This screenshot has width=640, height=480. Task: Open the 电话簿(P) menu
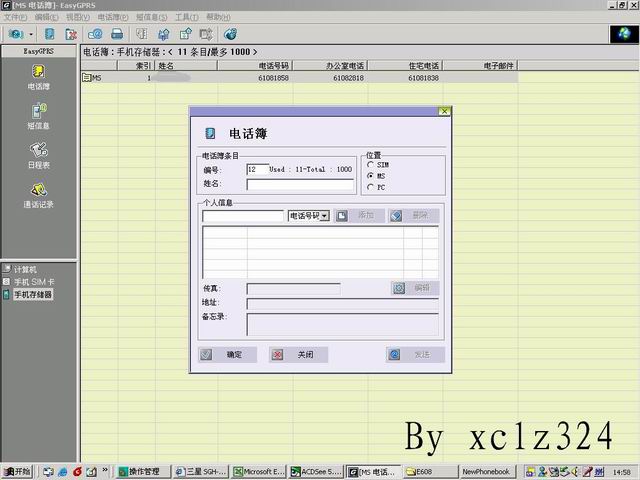pyautogui.click(x=113, y=17)
